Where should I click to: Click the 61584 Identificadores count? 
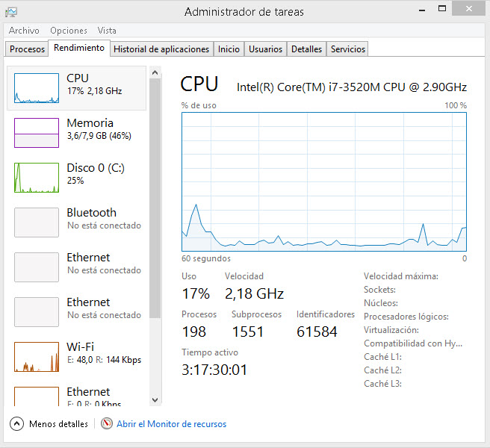(317, 332)
